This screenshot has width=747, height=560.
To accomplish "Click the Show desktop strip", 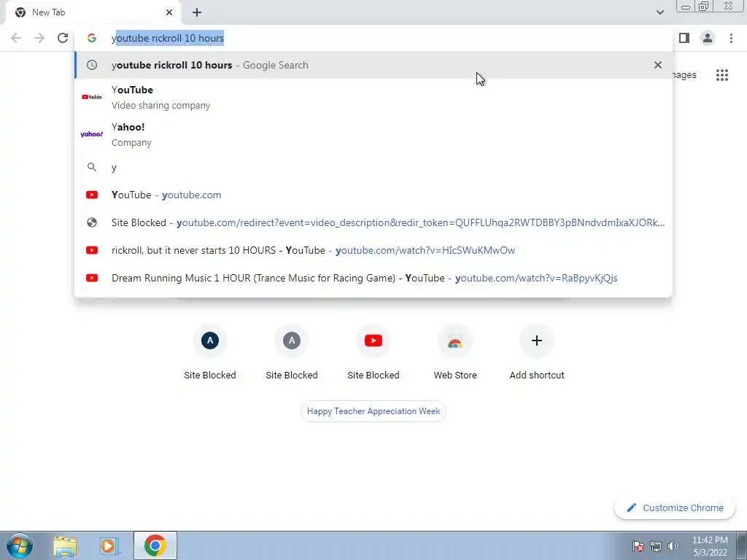I will pyautogui.click(x=742, y=545).
